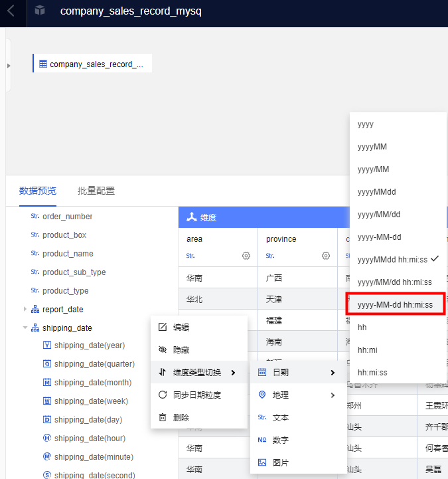
Task: Click the dataset cube icon in header
Action: 40,11
